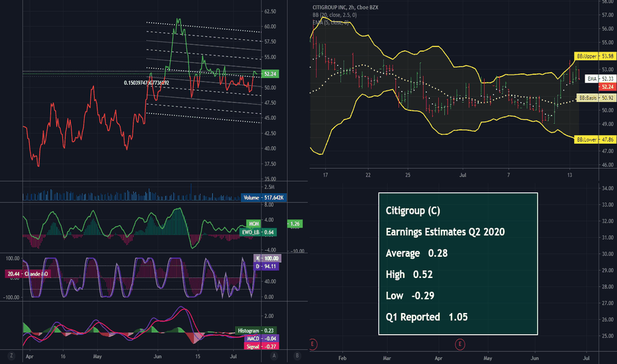Screen dimensions: 617x364
Task: Click the Feb label on the lower-right time axis
Action: pyautogui.click(x=342, y=358)
